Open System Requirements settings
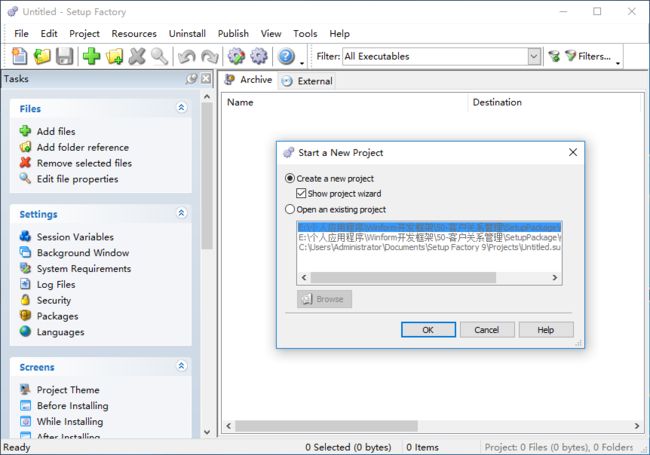 click(x=75, y=269)
